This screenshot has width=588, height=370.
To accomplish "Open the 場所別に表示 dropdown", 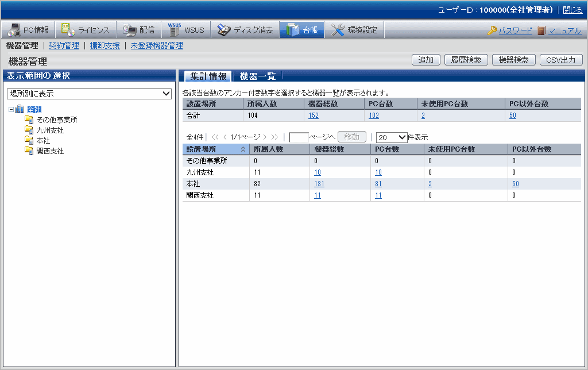I will [x=89, y=94].
